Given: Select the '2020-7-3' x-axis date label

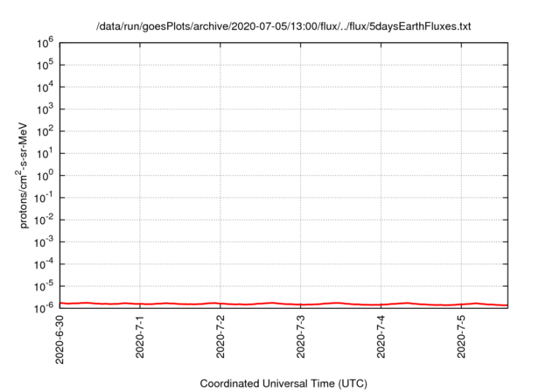Looking at the screenshot, I should point(301,337).
